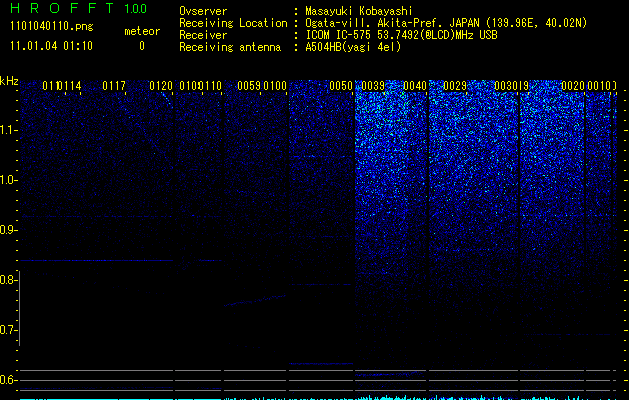This screenshot has width=629, height=400.
Task: Click the 0029 time marker
Action: click(x=455, y=86)
